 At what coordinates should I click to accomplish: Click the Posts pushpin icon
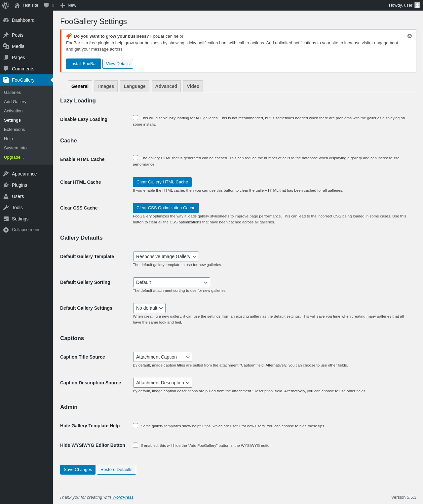pyautogui.click(x=6, y=35)
